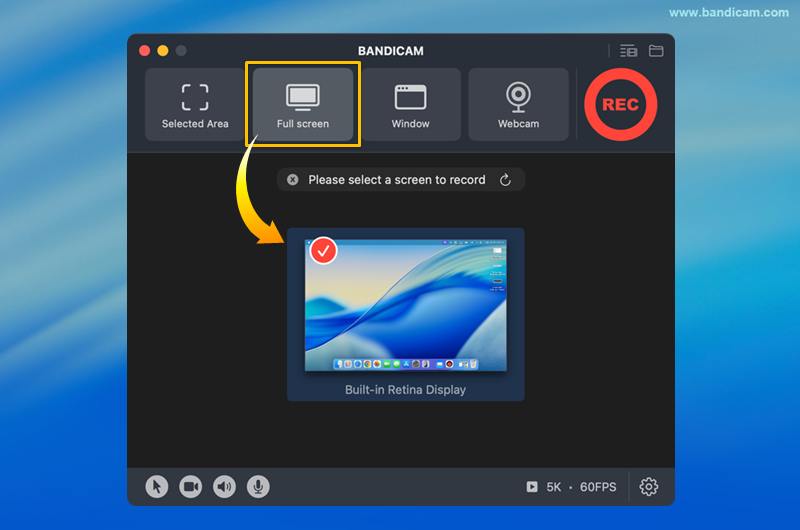Screen dimensions: 800x530
Task: Close the Bandicam window with red button
Action: 145,51
